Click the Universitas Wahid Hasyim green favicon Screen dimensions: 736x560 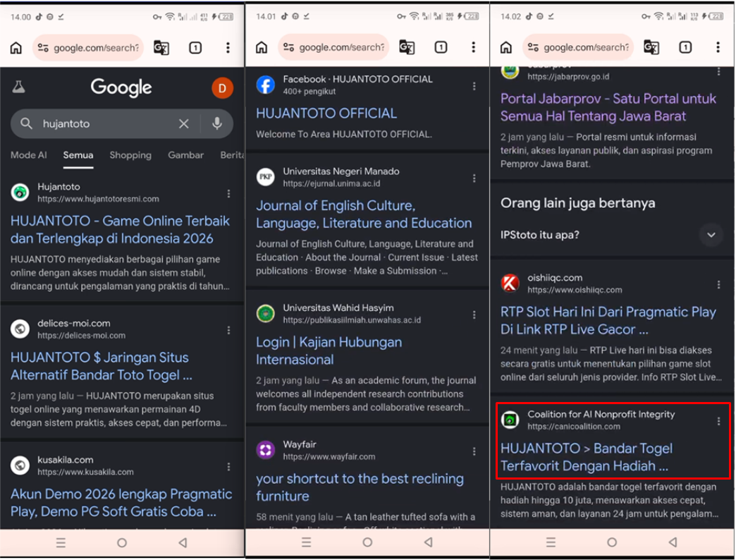coord(265,313)
